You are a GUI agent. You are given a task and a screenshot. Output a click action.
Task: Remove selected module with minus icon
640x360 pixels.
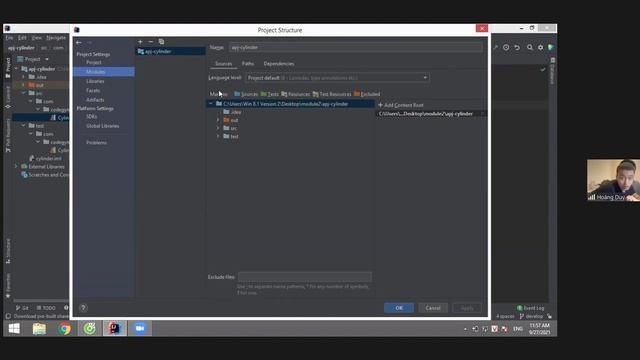pyautogui.click(x=151, y=42)
